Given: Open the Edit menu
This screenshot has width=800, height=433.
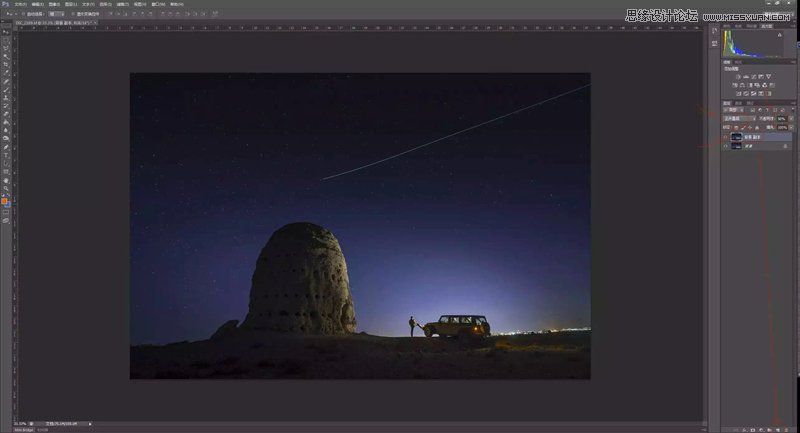Looking at the screenshot, I should tap(38, 4).
